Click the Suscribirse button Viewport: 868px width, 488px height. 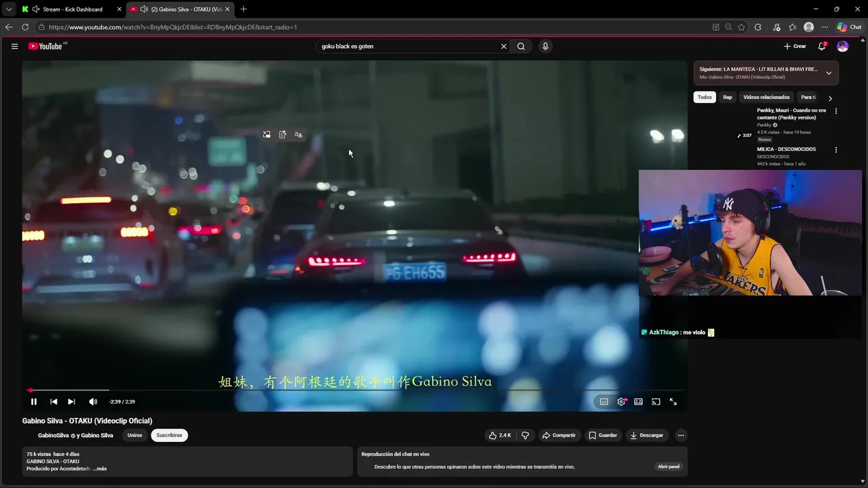tap(170, 435)
